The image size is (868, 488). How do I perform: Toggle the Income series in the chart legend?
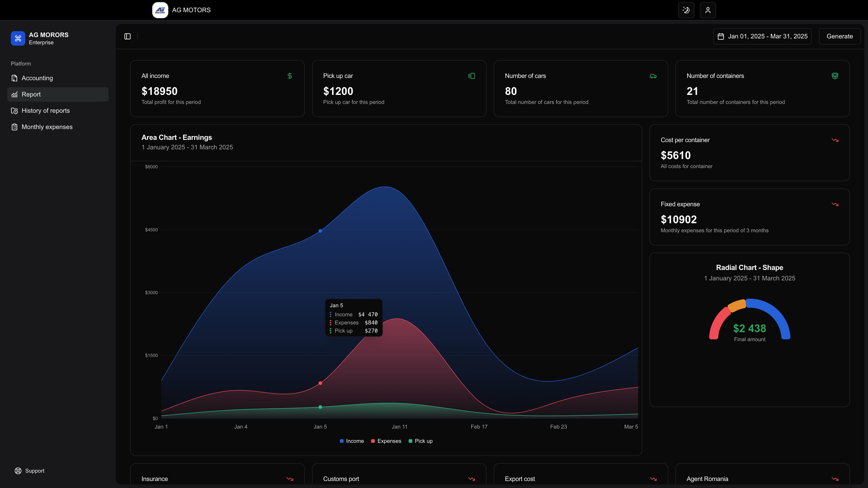point(352,441)
